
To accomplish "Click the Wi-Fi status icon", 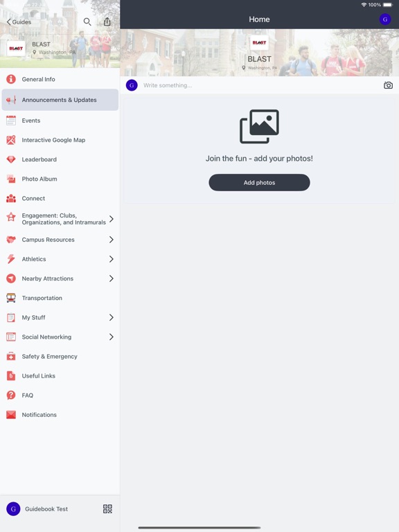I will pos(364,5).
